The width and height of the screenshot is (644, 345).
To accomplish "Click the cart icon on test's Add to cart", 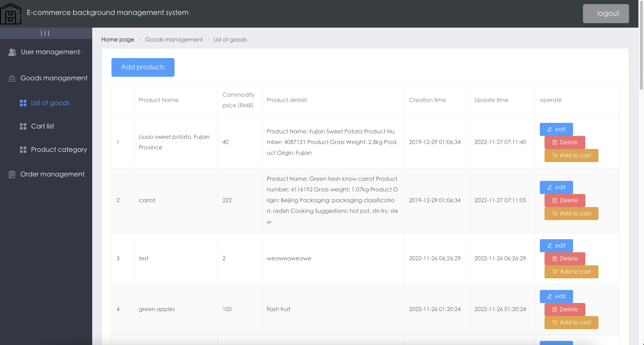I will 555,271.
